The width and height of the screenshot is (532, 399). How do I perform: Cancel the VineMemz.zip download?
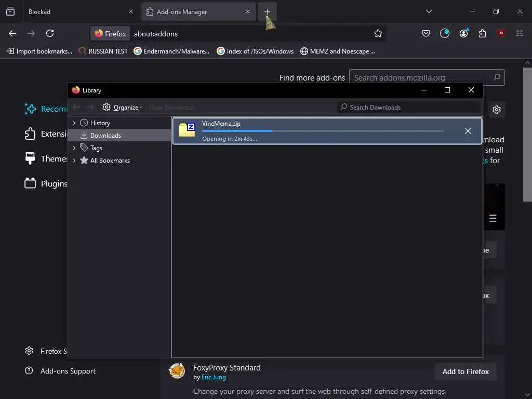click(x=468, y=131)
